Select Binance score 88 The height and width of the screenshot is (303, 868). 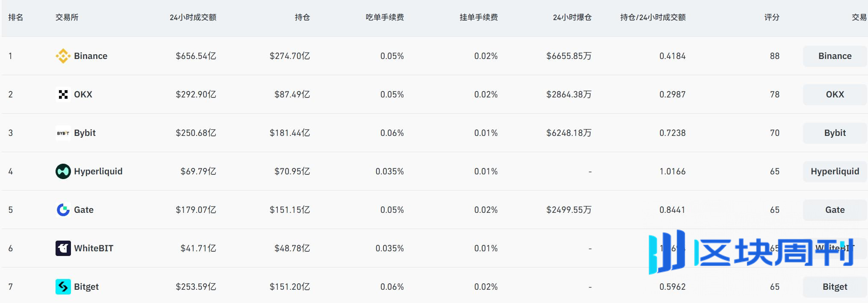(775, 56)
